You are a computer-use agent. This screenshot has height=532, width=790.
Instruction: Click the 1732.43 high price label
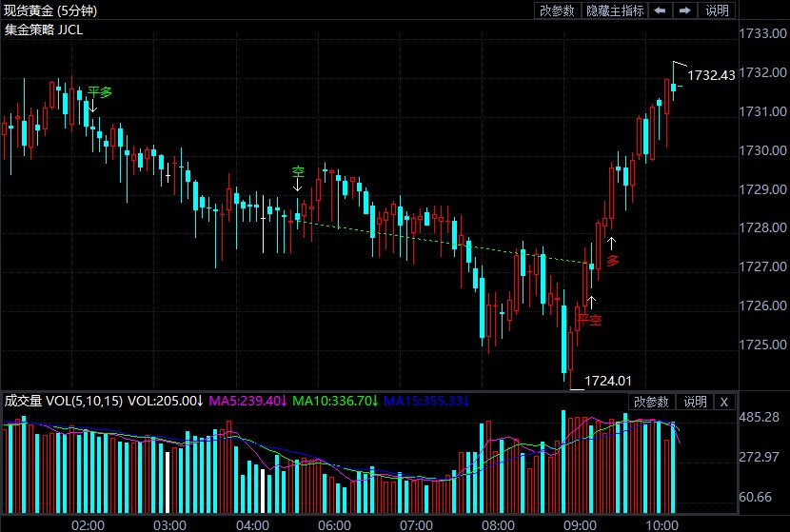(x=711, y=75)
